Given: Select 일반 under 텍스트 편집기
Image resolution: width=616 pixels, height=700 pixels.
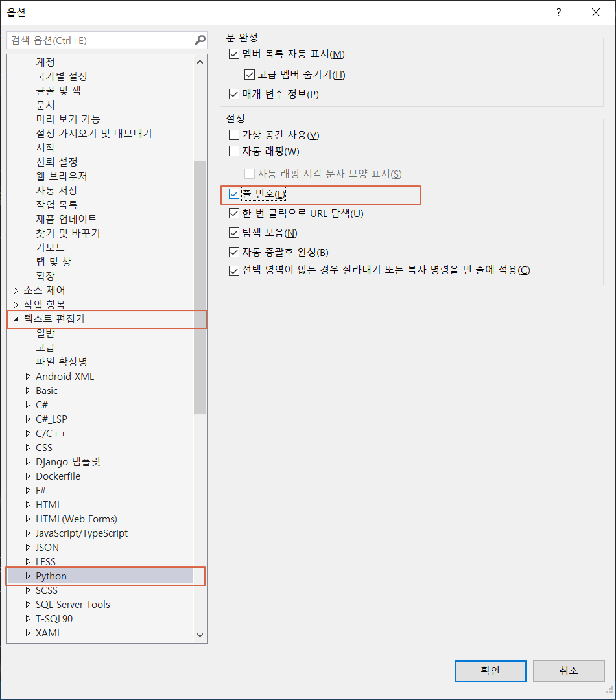Looking at the screenshot, I should (x=45, y=333).
